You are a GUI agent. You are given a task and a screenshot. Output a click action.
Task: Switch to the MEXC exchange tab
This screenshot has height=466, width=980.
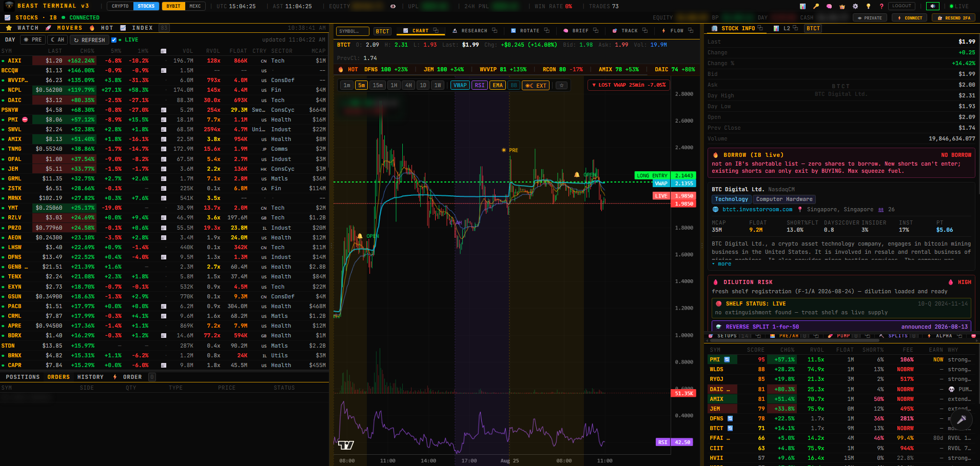(195, 6)
